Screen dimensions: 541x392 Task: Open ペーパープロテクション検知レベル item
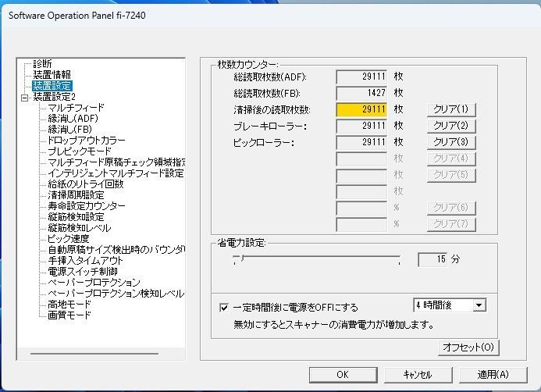[116, 294]
